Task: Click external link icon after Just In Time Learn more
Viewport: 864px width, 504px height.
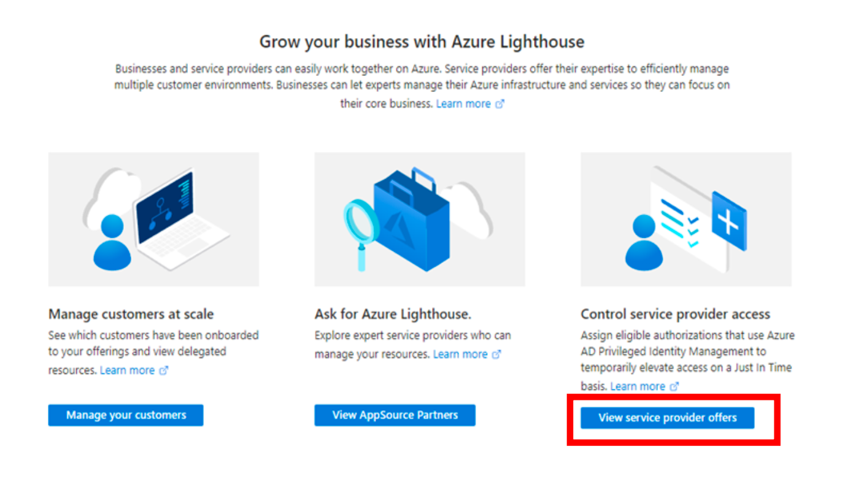Action: (674, 387)
